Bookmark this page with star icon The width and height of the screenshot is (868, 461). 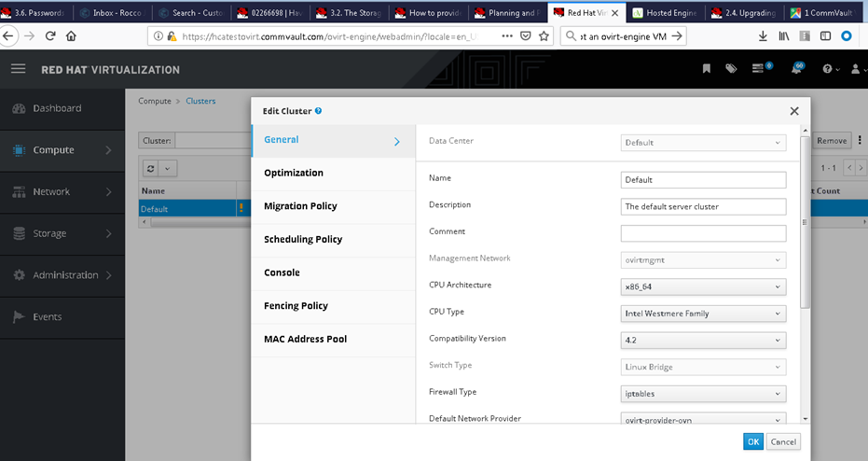pos(544,36)
